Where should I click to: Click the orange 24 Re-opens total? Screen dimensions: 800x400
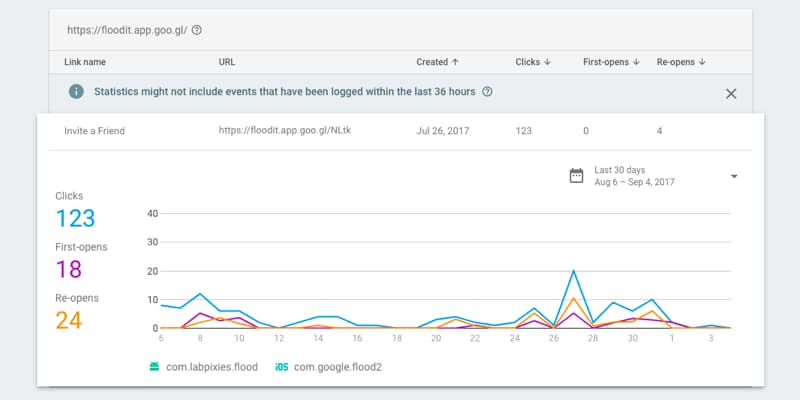pyautogui.click(x=69, y=320)
